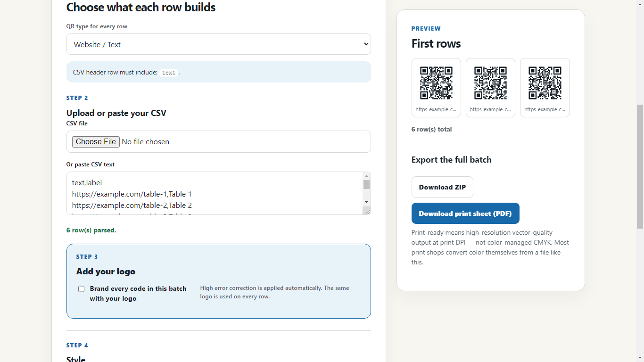The height and width of the screenshot is (362, 644).
Task: Click the 'First rows' heading
Action: (436, 43)
